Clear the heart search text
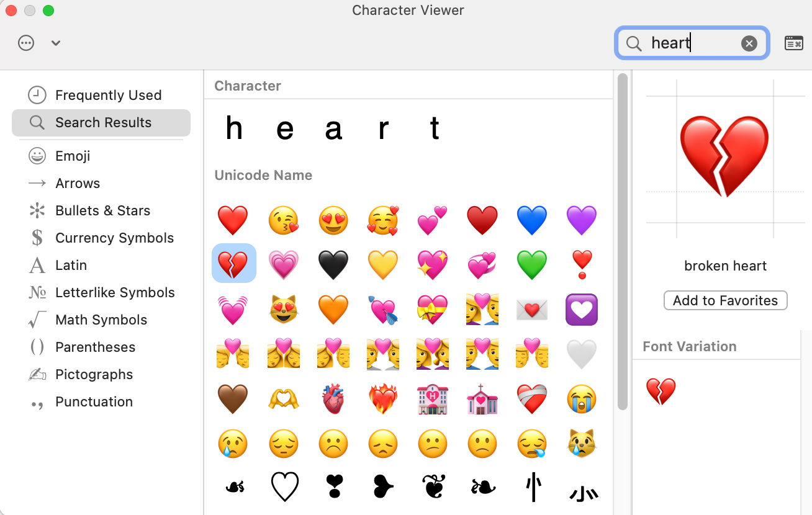812x515 pixels. (749, 43)
